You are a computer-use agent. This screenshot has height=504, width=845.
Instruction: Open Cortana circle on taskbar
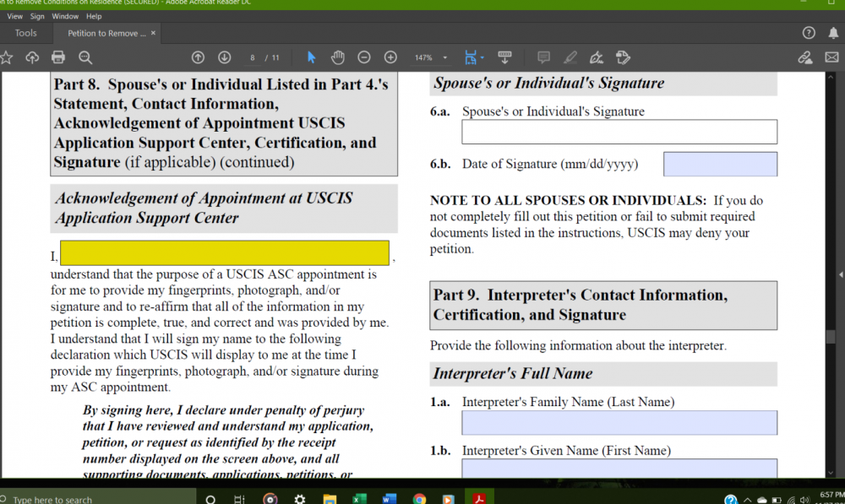[x=210, y=499]
